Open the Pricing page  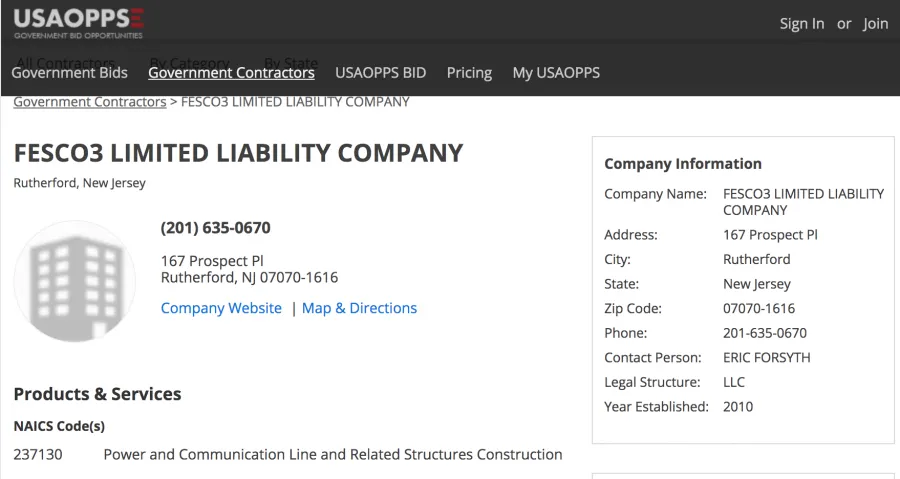tap(470, 73)
